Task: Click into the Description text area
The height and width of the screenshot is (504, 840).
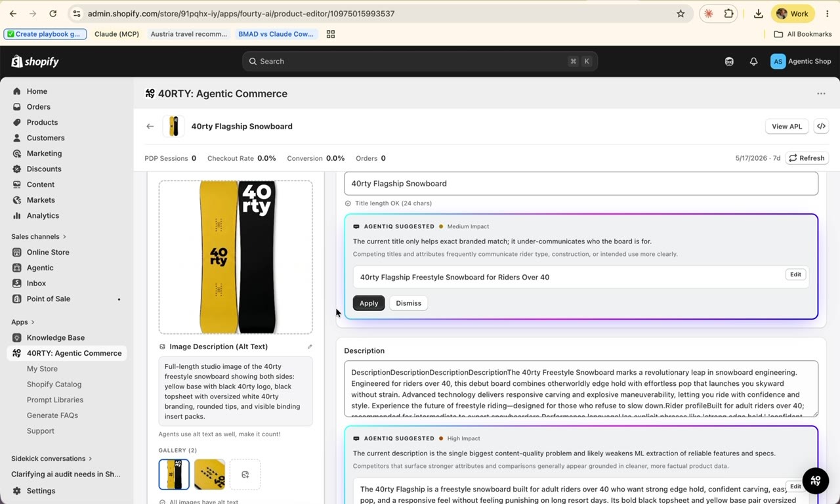Action: [581, 388]
